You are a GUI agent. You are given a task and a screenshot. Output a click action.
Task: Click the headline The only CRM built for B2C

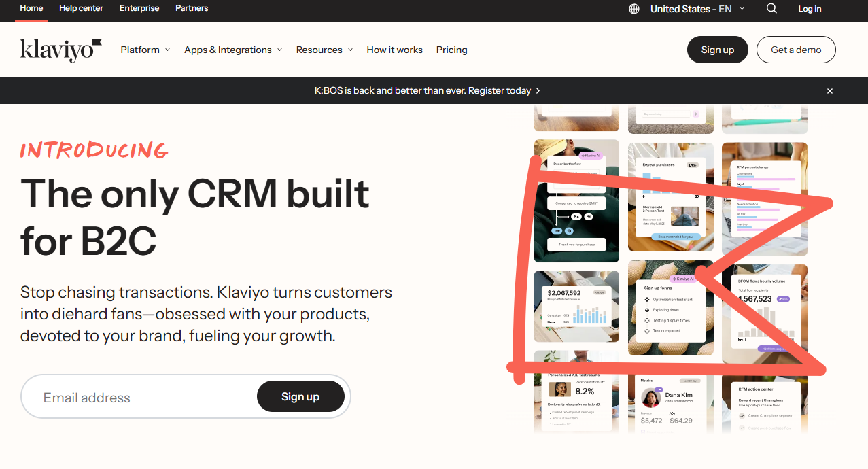(x=195, y=217)
